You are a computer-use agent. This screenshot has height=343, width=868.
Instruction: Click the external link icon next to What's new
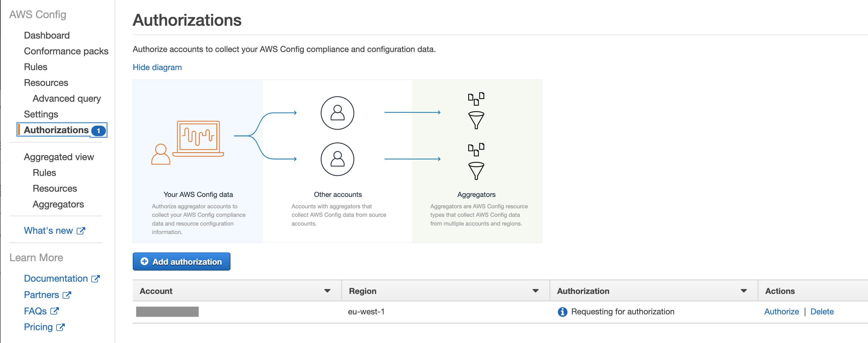81,231
